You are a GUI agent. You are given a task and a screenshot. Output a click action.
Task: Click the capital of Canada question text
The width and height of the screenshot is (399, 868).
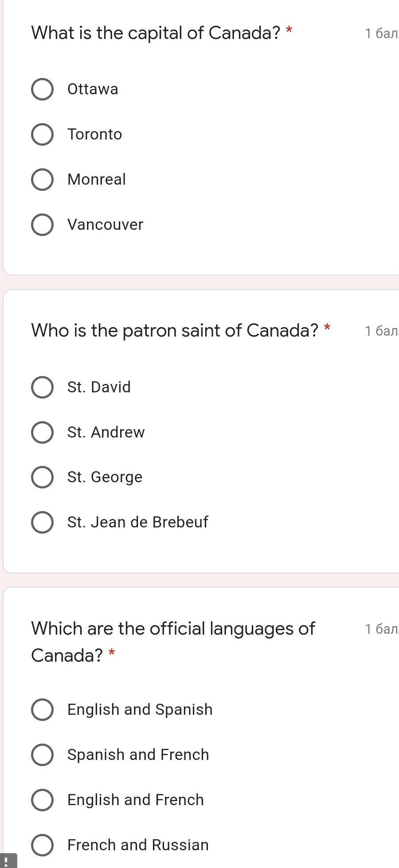pos(156,33)
